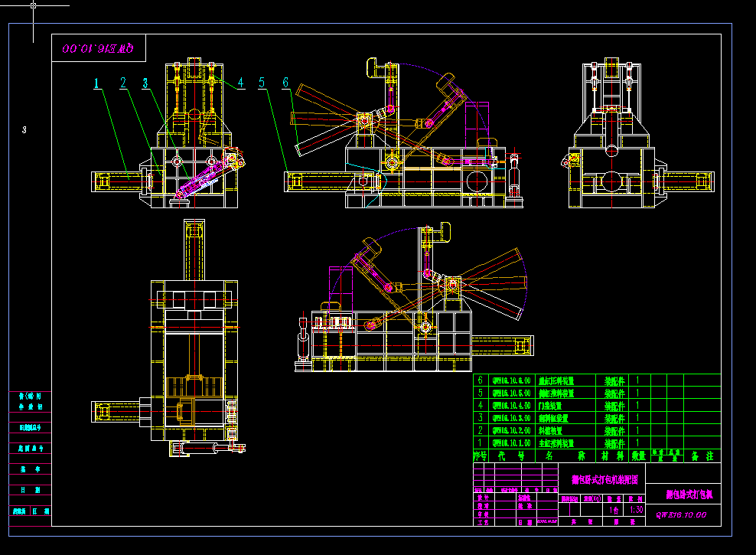Select parts list code QWE16.10.4.00
This screenshot has width=756, height=555.
click(512, 406)
